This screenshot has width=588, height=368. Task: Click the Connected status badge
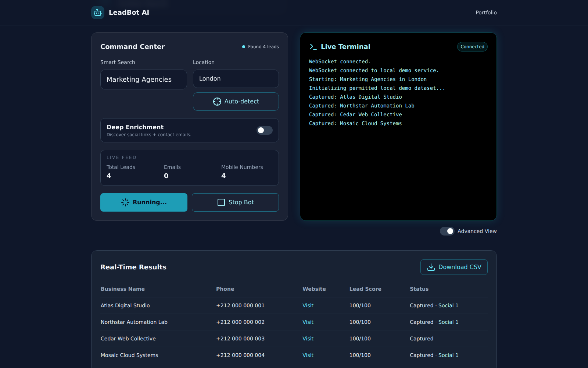point(472,47)
